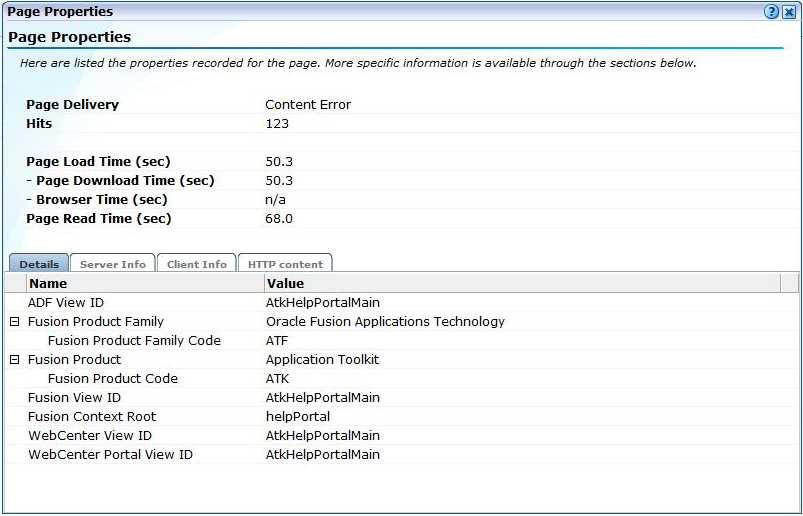Open the Server Info tab
Viewport: 803px width, 516px height.
[113, 264]
